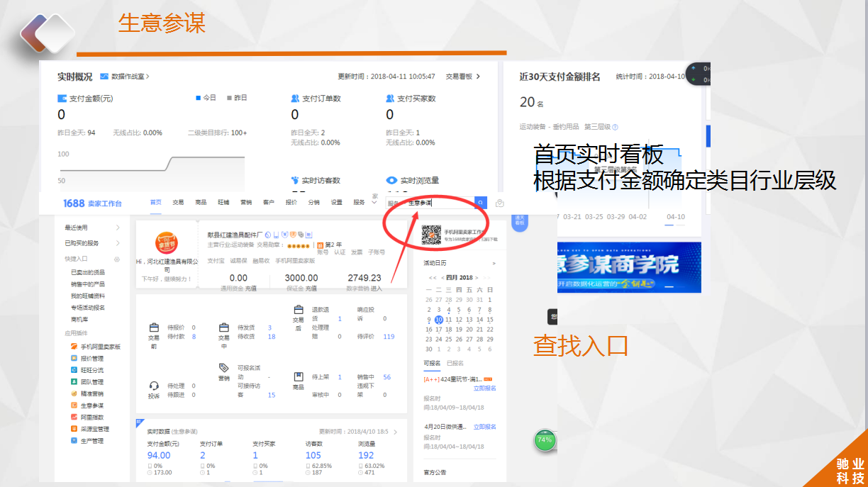The height and width of the screenshot is (487, 868).
Task: Click the 生意参谋 sidebar plugin icon
Action: pyautogui.click(x=74, y=405)
